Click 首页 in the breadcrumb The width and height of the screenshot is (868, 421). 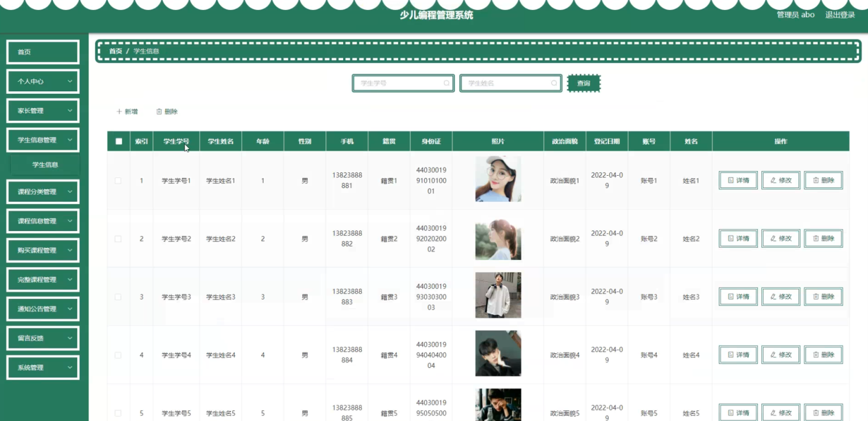(116, 51)
